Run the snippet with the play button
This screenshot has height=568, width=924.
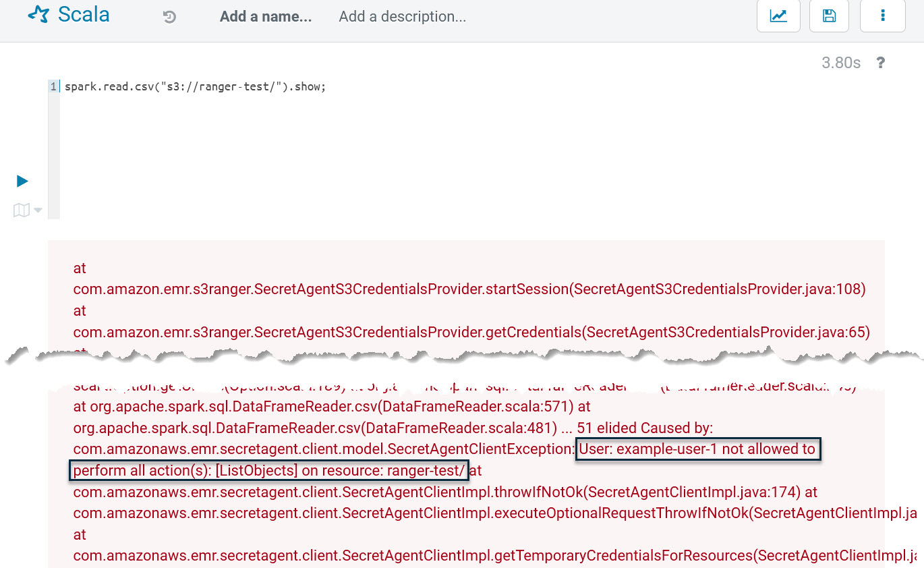22,181
